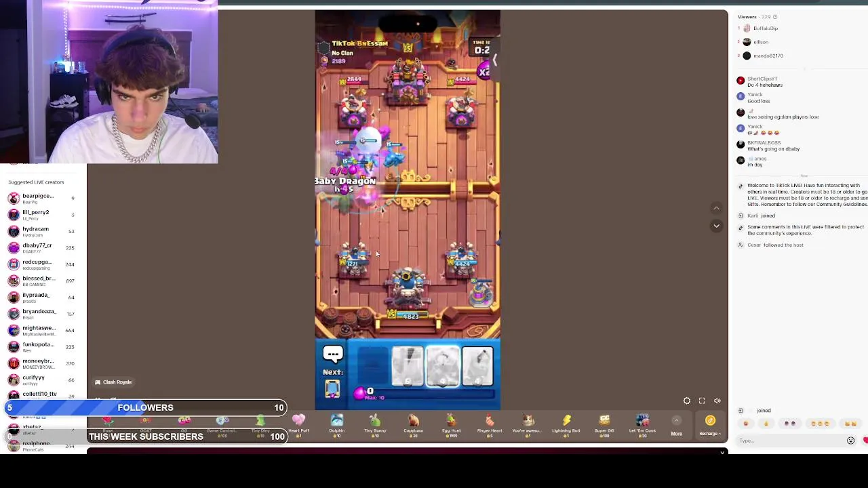This screenshot has width=868, height=488.
Task: Open the emoji picker in chat
Action: point(850,441)
